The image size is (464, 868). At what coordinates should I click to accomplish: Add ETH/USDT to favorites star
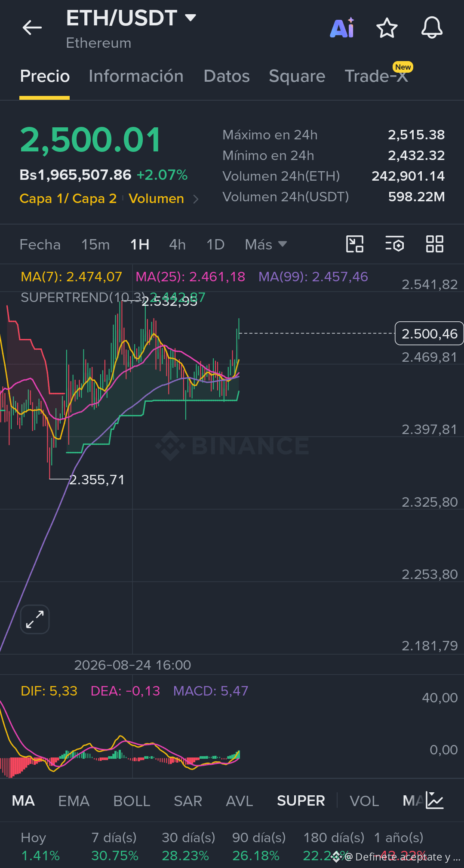click(x=387, y=28)
